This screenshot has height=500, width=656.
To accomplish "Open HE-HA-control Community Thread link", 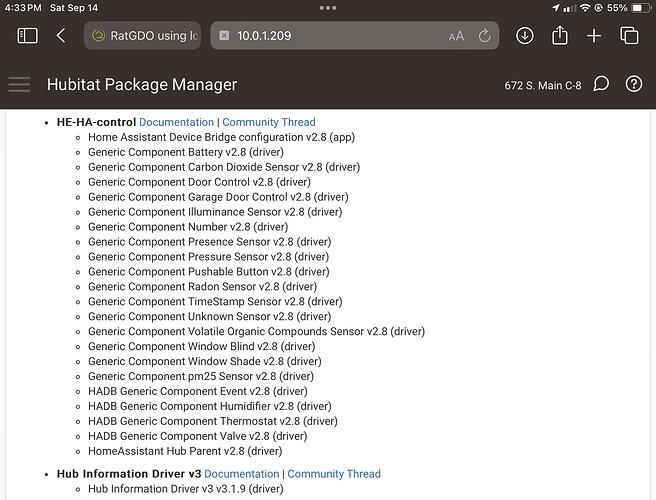I will click(269, 122).
